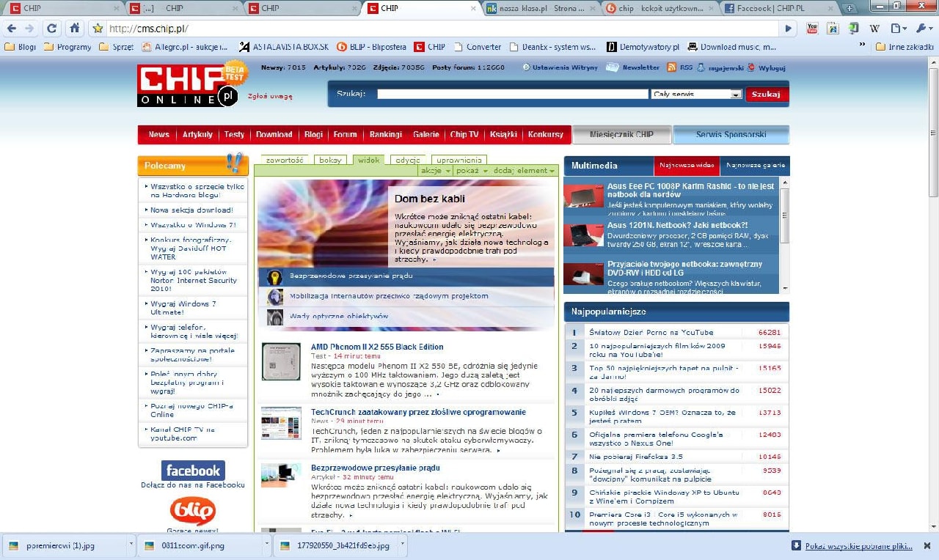The image size is (939, 560).
Task: Open the RSS feed icon link
Action: [x=679, y=67]
